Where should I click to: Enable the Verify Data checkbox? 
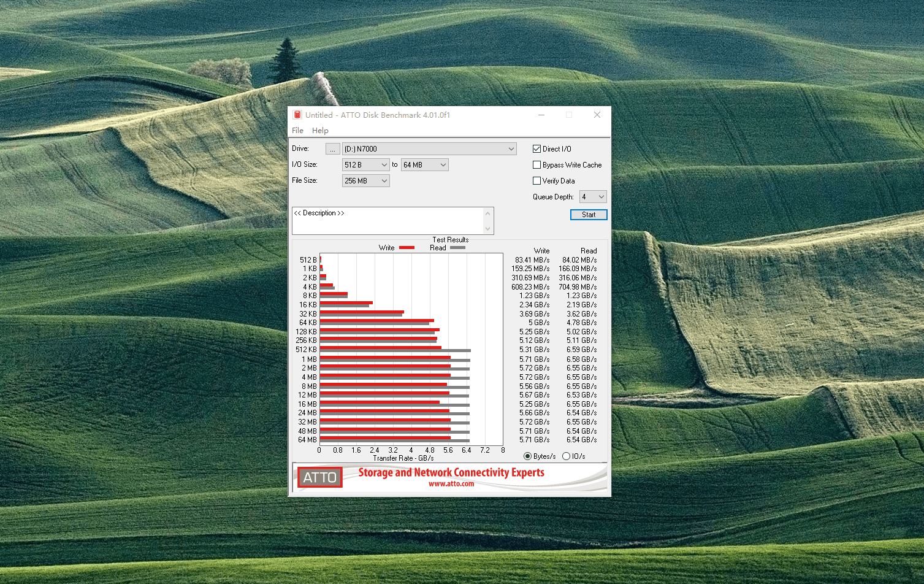(537, 181)
